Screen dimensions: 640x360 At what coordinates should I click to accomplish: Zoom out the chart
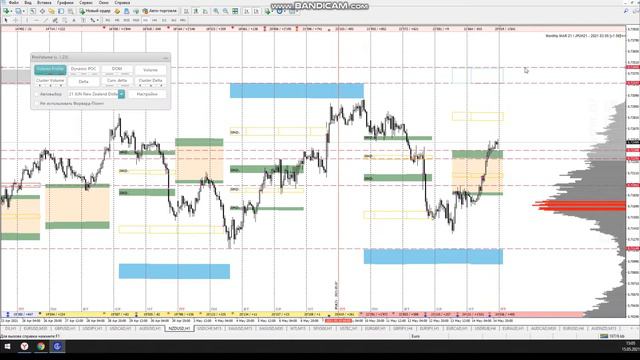tap(225, 11)
